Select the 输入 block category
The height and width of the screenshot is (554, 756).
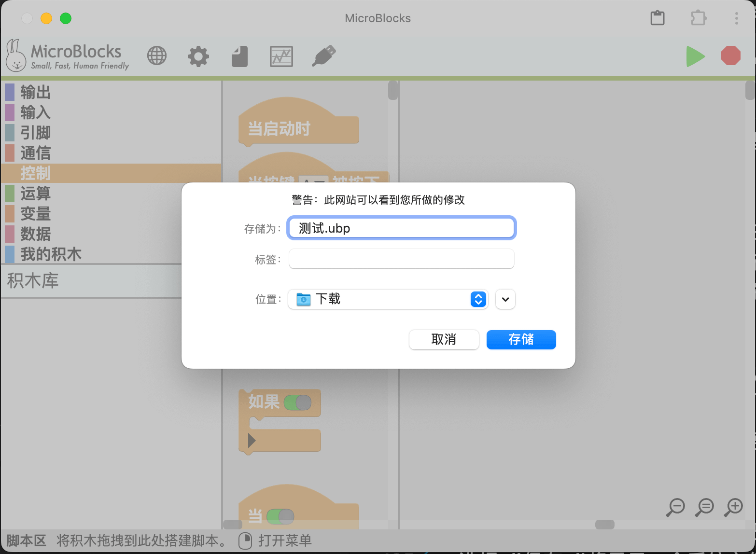(x=111, y=112)
